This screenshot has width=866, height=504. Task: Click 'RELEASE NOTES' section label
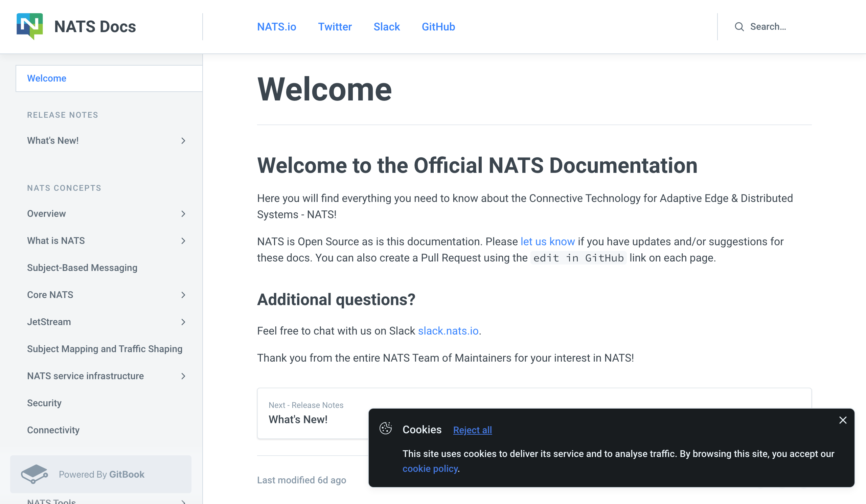(x=63, y=115)
